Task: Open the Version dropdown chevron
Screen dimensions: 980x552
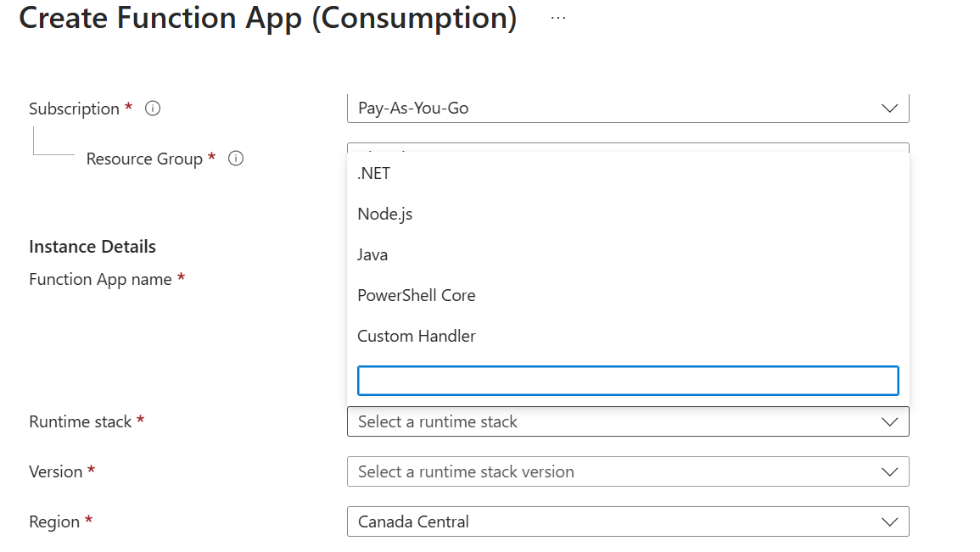Action: [889, 472]
